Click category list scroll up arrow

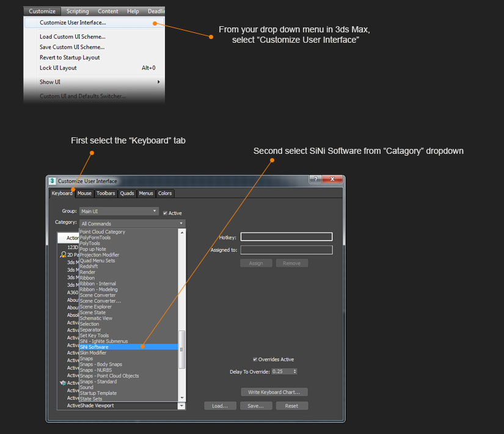coord(182,232)
